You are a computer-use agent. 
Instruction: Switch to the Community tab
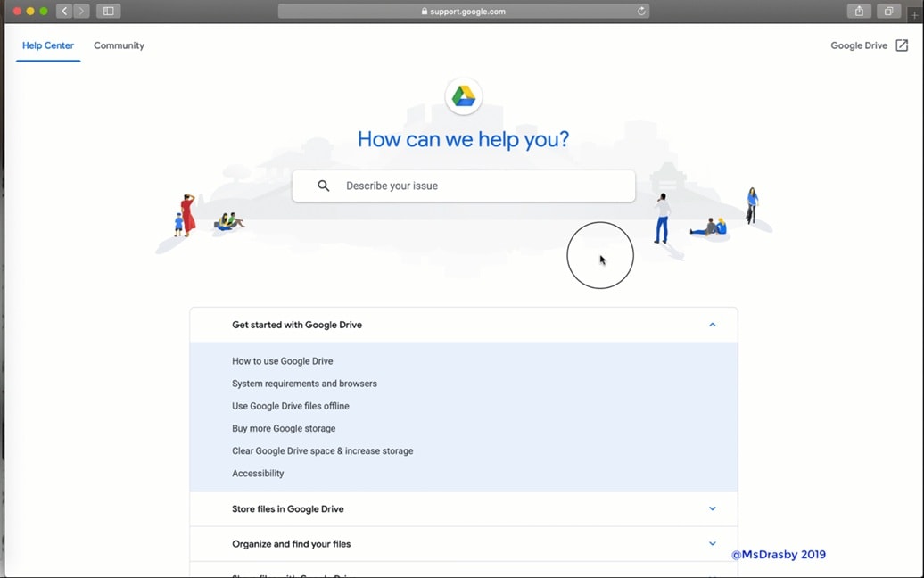click(119, 45)
